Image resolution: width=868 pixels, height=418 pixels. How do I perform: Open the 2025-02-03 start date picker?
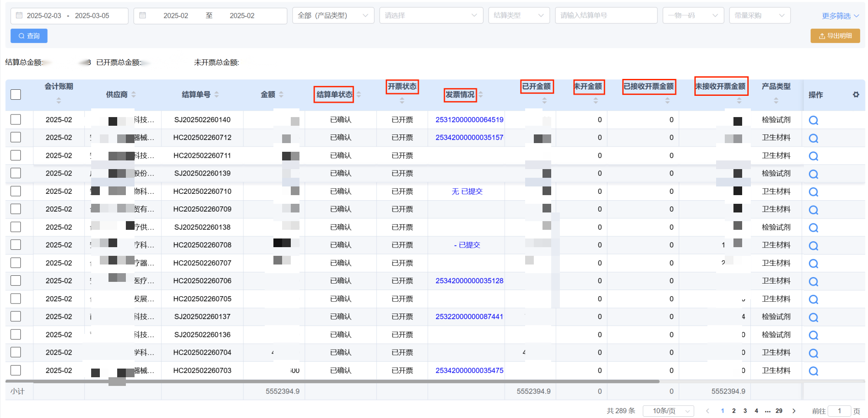pos(44,16)
